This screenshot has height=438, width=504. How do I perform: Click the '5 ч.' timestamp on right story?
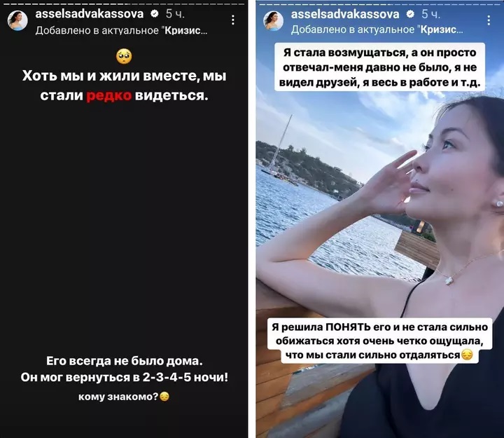[430, 14]
